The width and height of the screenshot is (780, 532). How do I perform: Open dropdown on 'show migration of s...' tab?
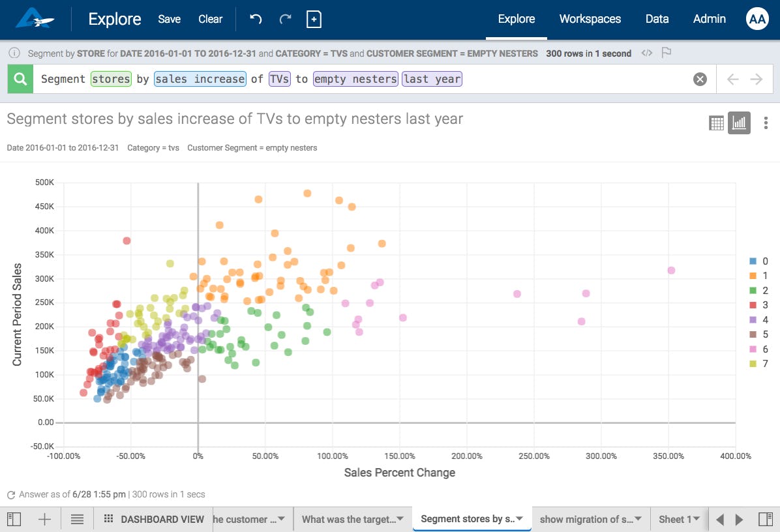[638, 518]
